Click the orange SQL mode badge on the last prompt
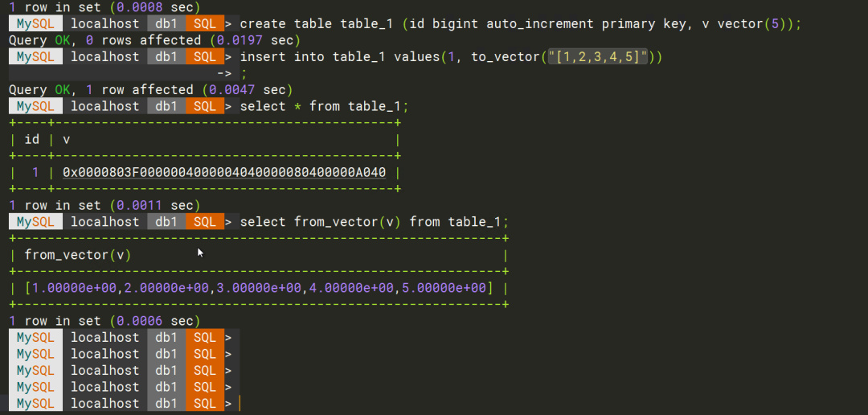Image resolution: width=868 pixels, height=415 pixels. [205, 404]
